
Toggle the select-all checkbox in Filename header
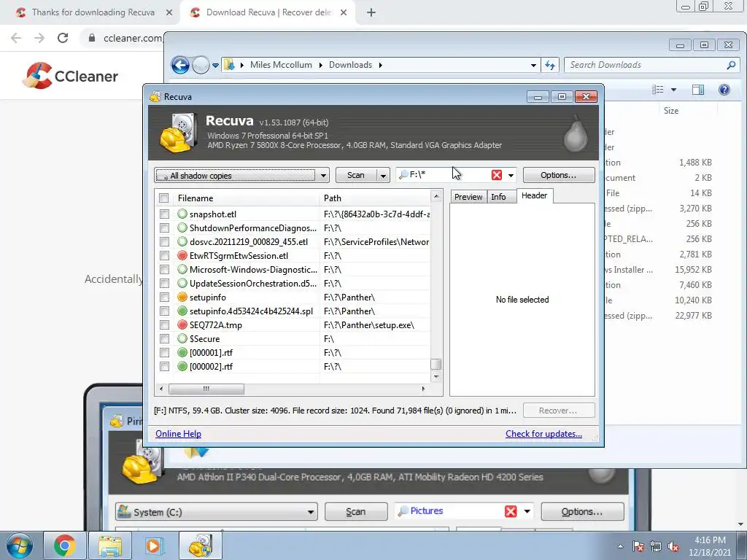[164, 198]
